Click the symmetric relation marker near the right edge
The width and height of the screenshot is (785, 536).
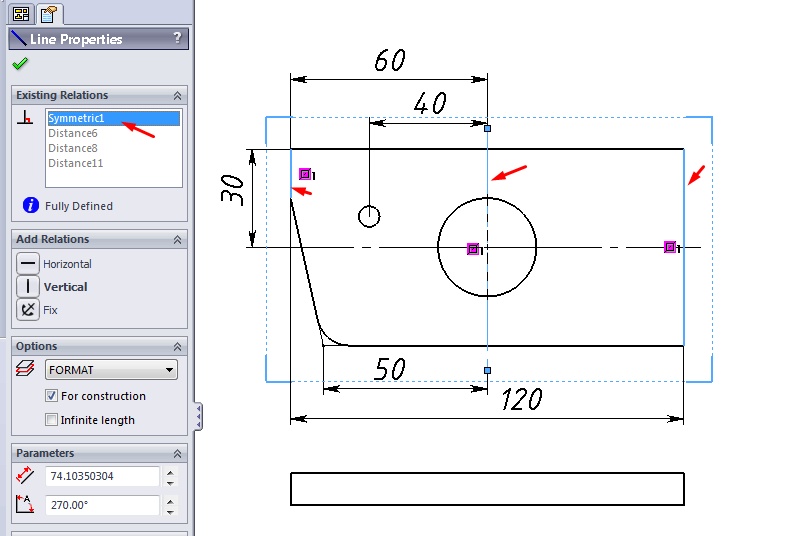coord(670,247)
